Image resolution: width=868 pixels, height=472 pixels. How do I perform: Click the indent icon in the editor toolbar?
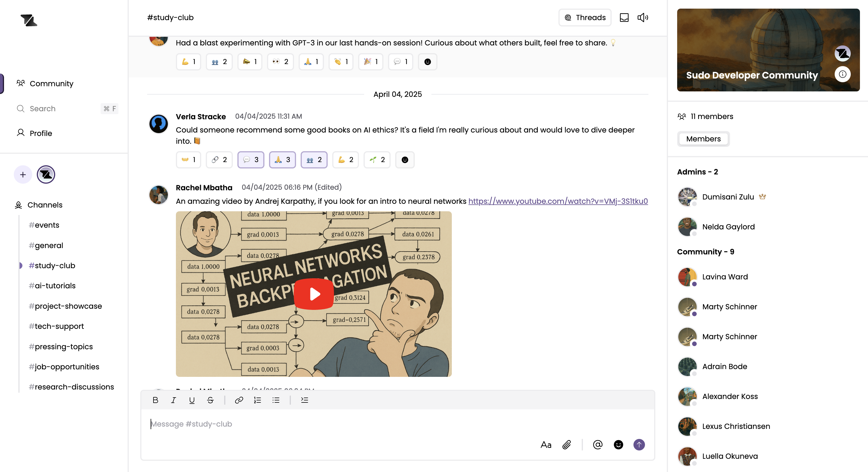pos(304,400)
